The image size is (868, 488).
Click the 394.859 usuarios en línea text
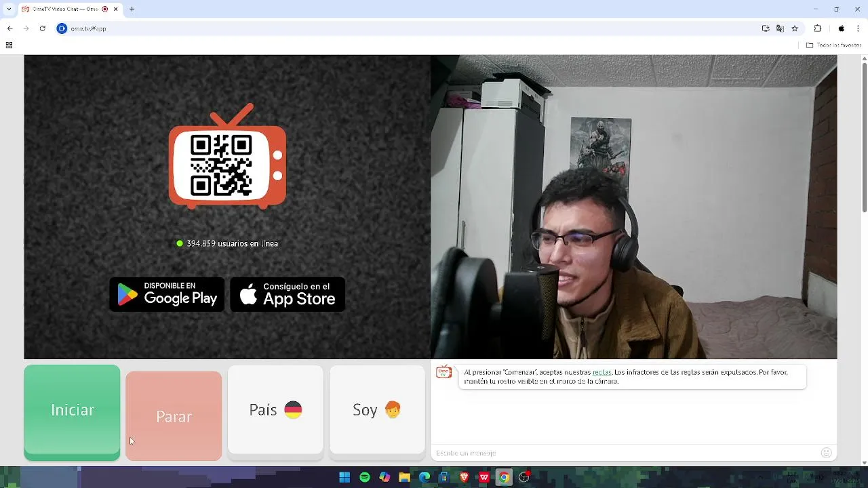click(232, 243)
